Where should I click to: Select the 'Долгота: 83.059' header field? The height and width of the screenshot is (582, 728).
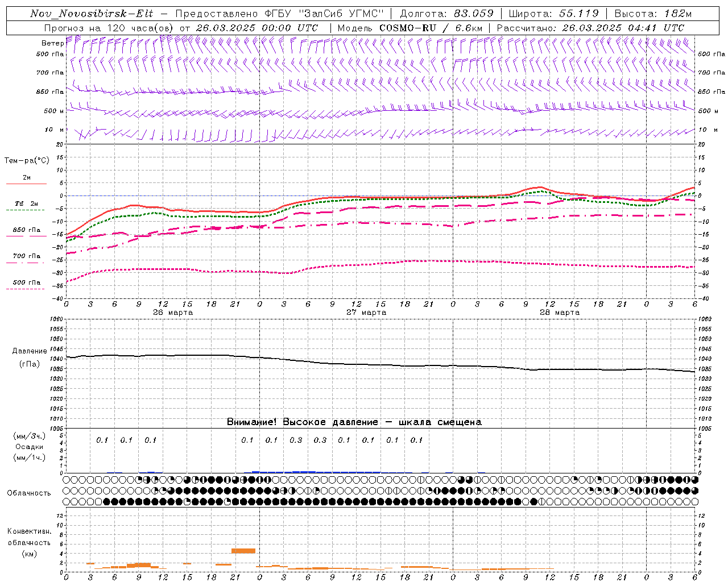coord(446,14)
